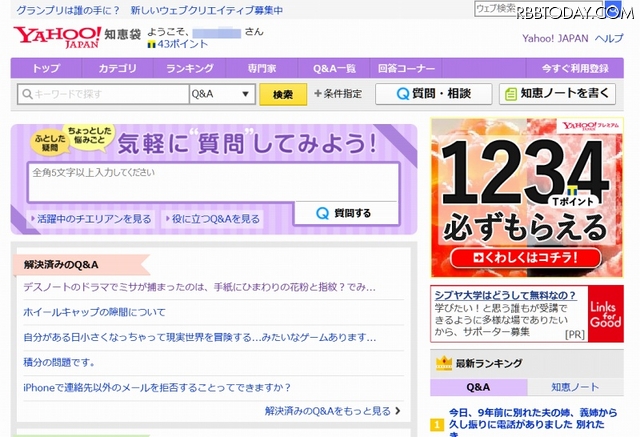Open シブヤ大学はどうして無料なの？ ad link
The width and height of the screenshot is (640, 437).
tap(505, 295)
